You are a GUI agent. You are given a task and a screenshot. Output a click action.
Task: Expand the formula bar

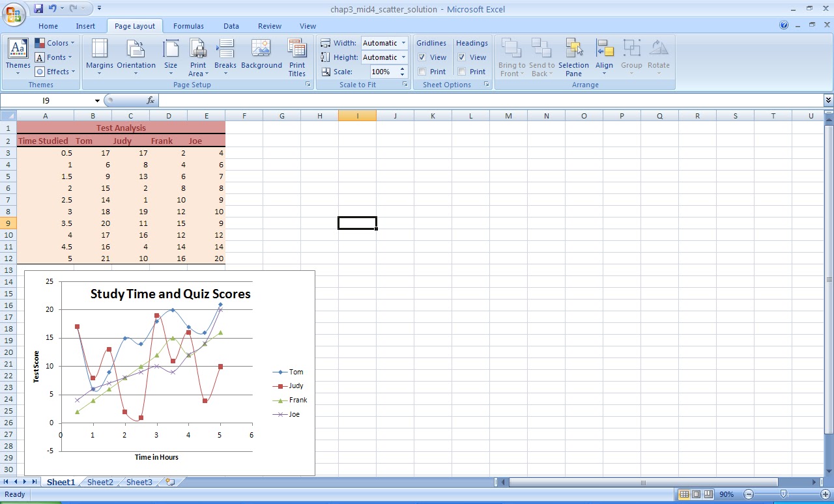(828, 100)
